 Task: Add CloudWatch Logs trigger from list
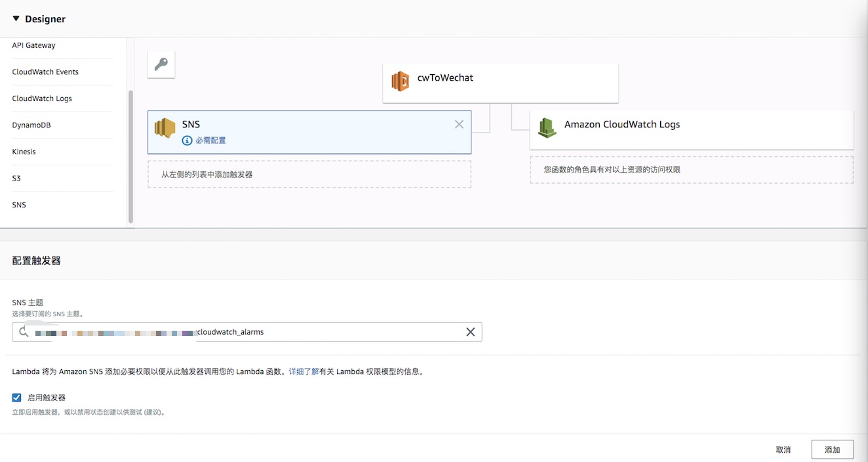click(x=42, y=98)
